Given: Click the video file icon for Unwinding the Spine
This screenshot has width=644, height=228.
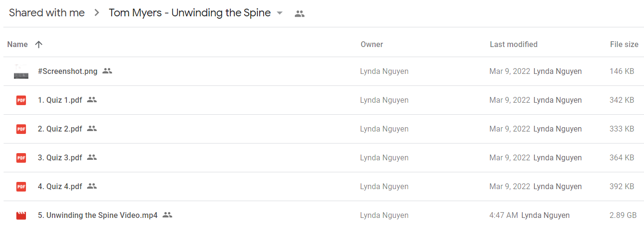Looking at the screenshot, I should point(21,216).
